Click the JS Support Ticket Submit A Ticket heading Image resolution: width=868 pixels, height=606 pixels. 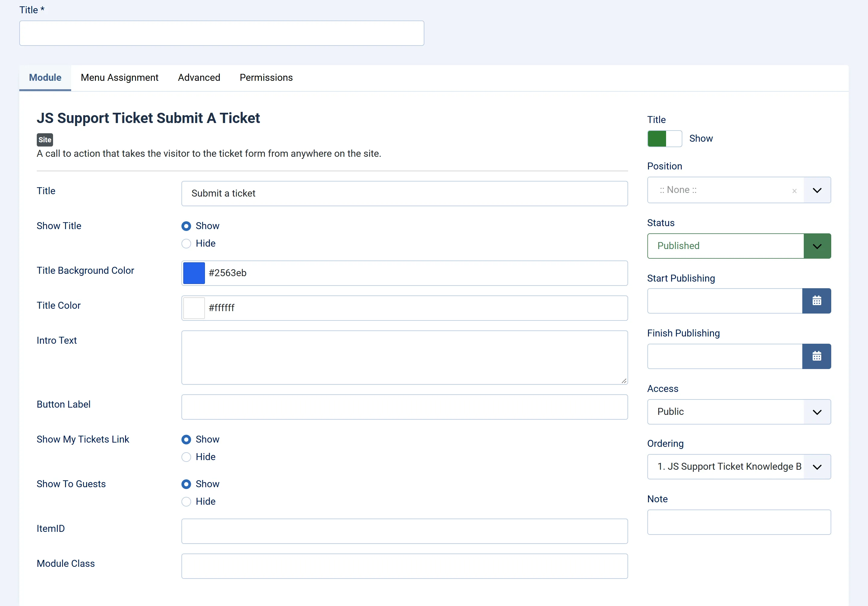tap(148, 118)
